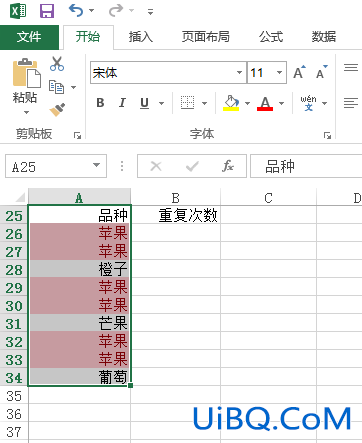This screenshot has width=362, height=443.
Task: Open the copy options dropdown arrow
Action: point(73,87)
